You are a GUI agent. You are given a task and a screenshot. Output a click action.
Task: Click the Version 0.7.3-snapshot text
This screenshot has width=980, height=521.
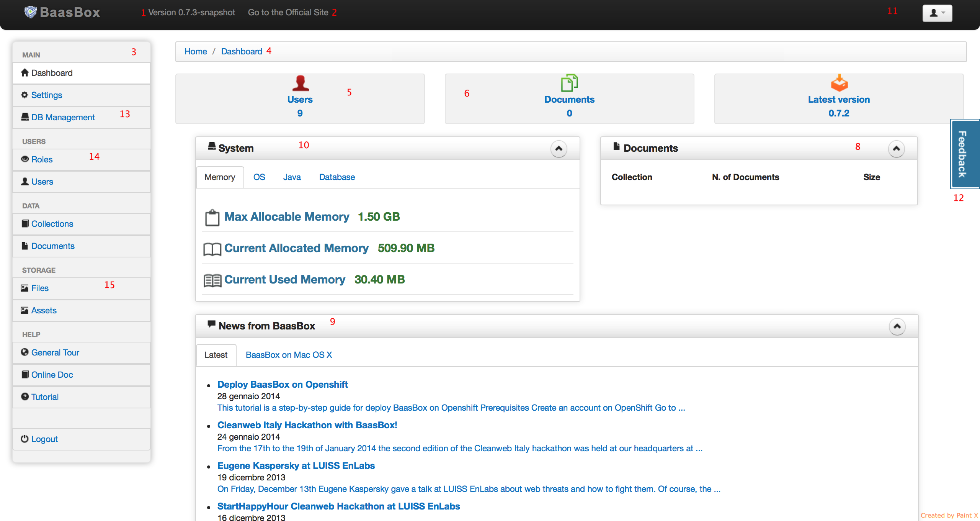[191, 13]
